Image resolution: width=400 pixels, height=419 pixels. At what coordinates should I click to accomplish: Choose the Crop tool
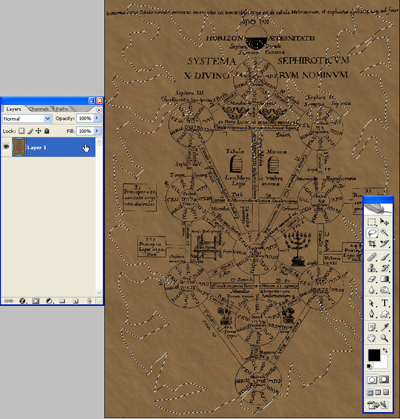coord(372,244)
